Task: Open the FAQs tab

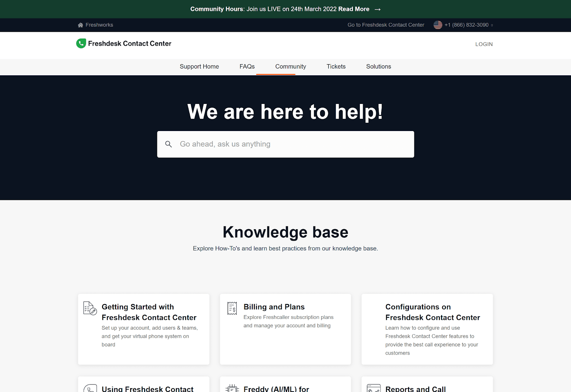Action: pyautogui.click(x=247, y=66)
